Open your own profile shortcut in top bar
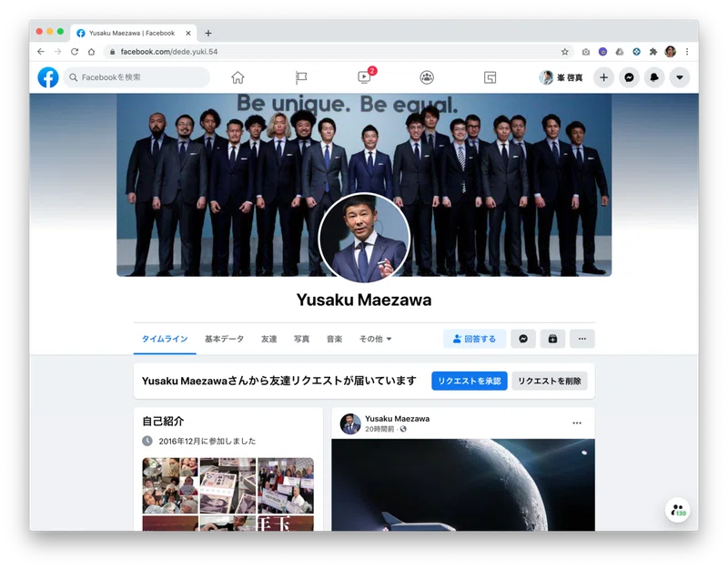The width and height of the screenshot is (728, 570). 561,77
